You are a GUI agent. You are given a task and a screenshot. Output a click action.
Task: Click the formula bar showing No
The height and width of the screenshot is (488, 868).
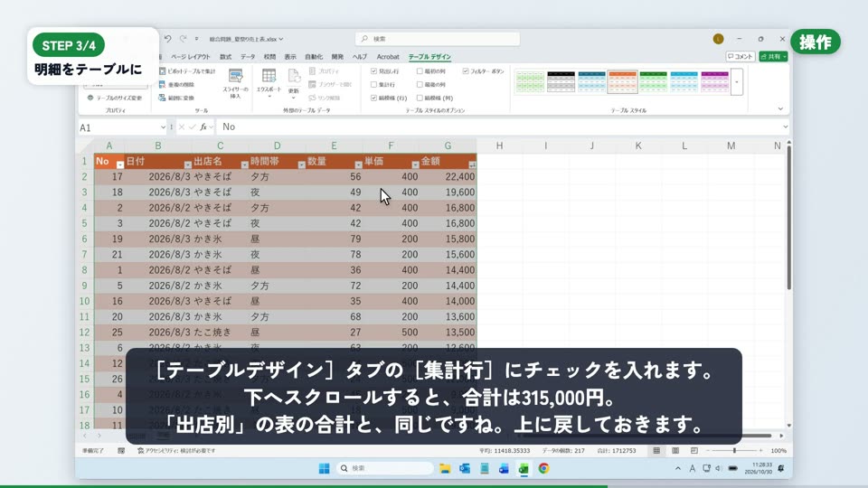point(500,127)
